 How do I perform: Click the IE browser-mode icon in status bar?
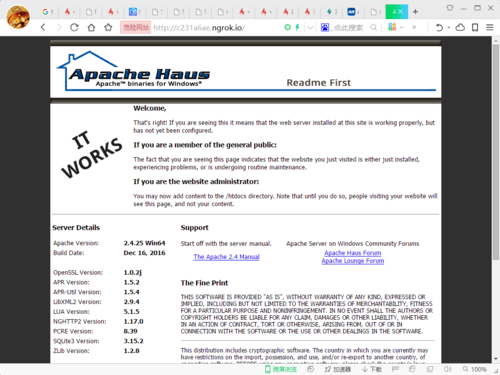[x=412, y=369]
